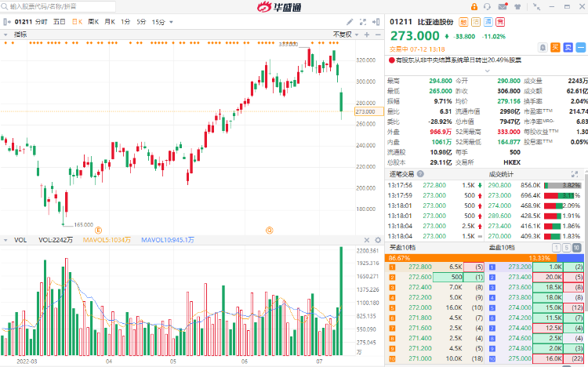Click the 01211 stock code label in toolbar
Image resolution: width=588 pixels, height=367 pixels.
coord(24,22)
